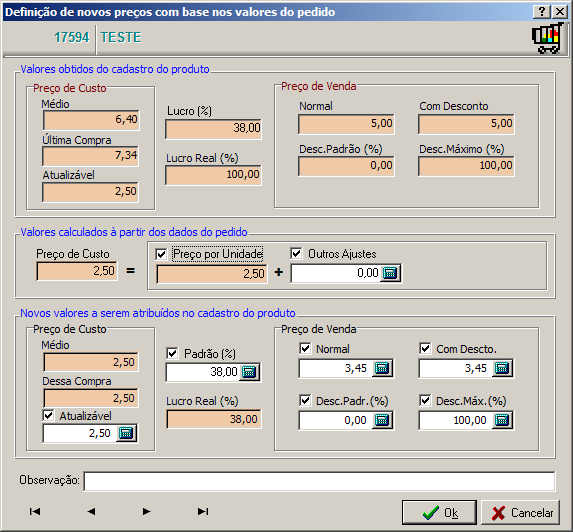Confirm with the Ok button
Image resolution: width=573 pixels, height=532 pixels.
point(439,513)
